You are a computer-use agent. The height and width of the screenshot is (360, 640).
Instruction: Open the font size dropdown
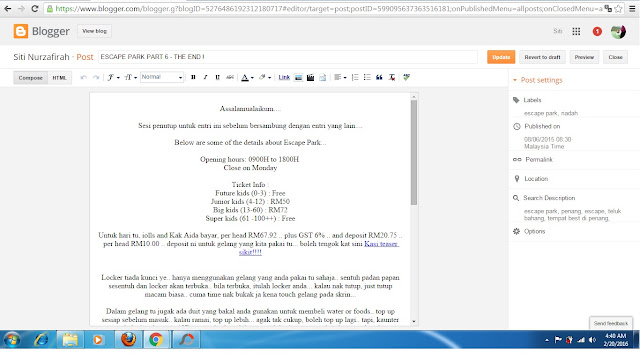[131, 78]
